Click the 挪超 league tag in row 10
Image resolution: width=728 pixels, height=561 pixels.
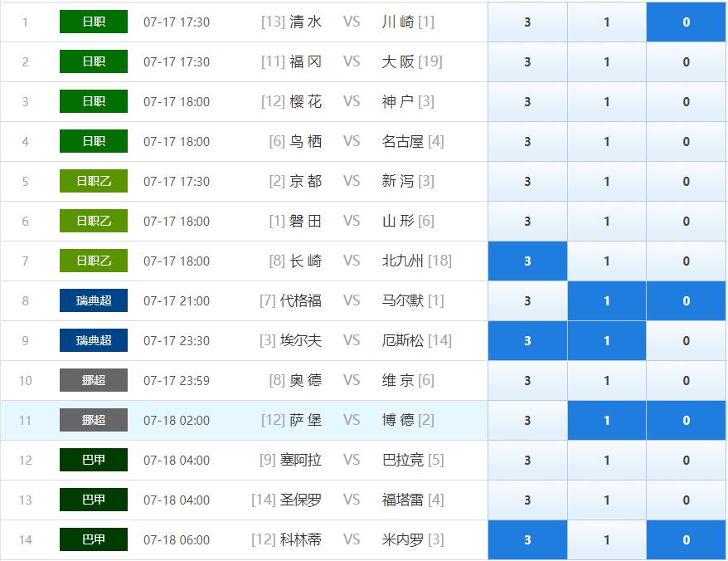[x=94, y=381]
